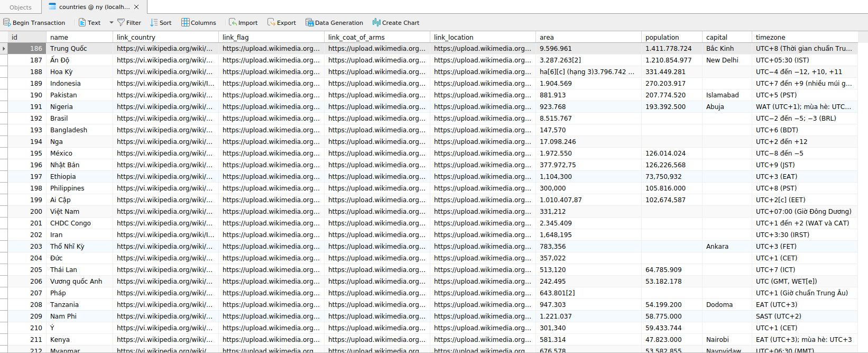Select the capital cell Abuja
Screen dimensions: 868x353
pos(727,106)
